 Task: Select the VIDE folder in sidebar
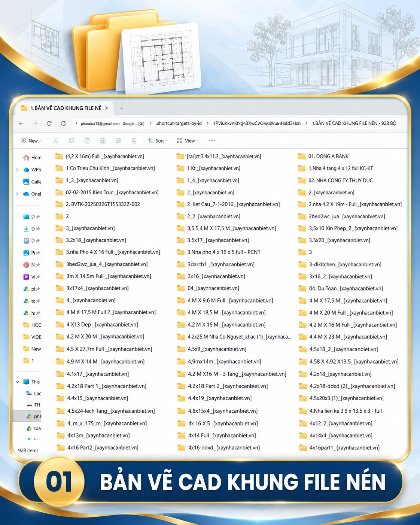(x=32, y=337)
